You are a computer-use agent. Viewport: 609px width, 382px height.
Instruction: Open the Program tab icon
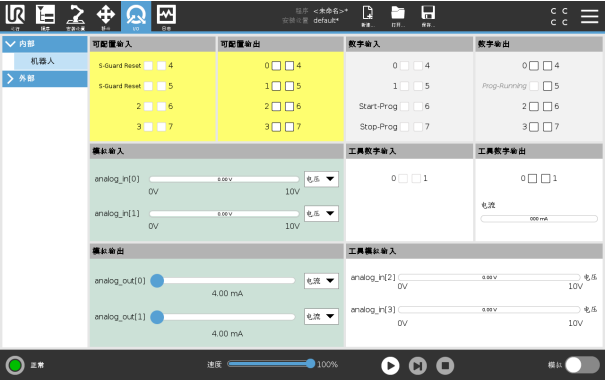tap(45, 16)
